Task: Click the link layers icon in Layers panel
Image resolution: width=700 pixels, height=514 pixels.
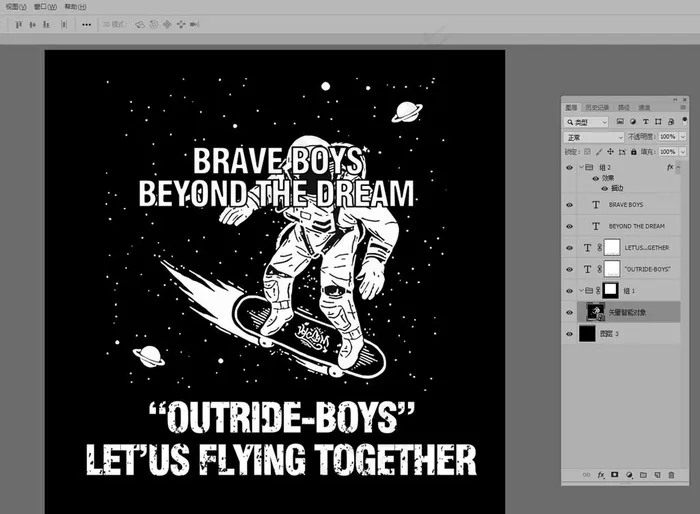Action: tap(587, 475)
